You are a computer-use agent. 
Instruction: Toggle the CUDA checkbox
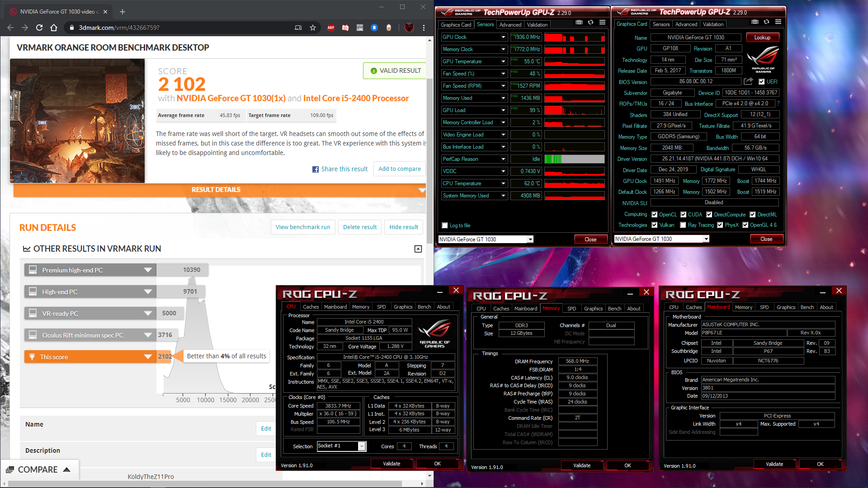pos(684,215)
